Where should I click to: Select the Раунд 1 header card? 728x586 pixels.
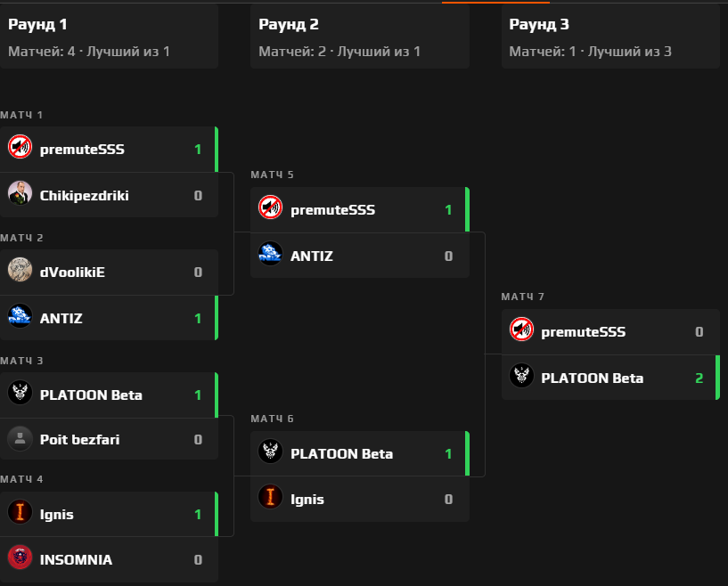coord(109,37)
